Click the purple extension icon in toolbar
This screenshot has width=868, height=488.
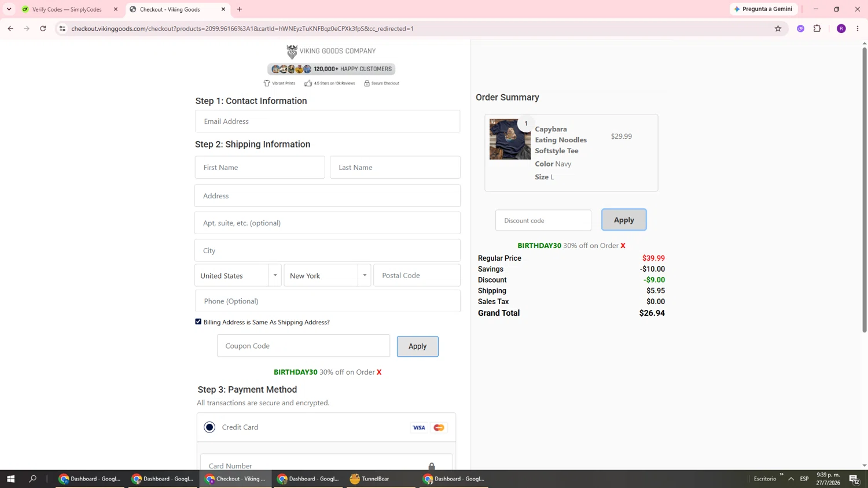[x=800, y=28]
